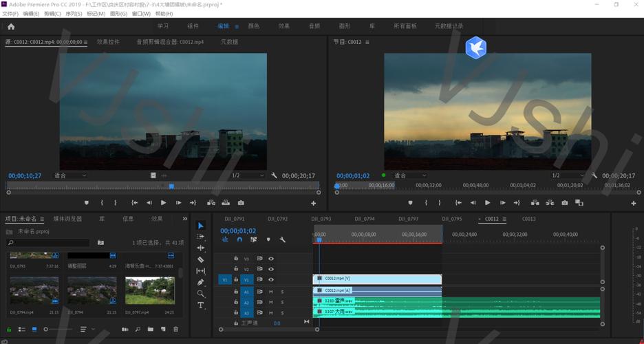Click New Bin folder icon in Project panel
Image resolution: width=644 pixels, height=344 pixels.
pyautogui.click(x=150, y=330)
